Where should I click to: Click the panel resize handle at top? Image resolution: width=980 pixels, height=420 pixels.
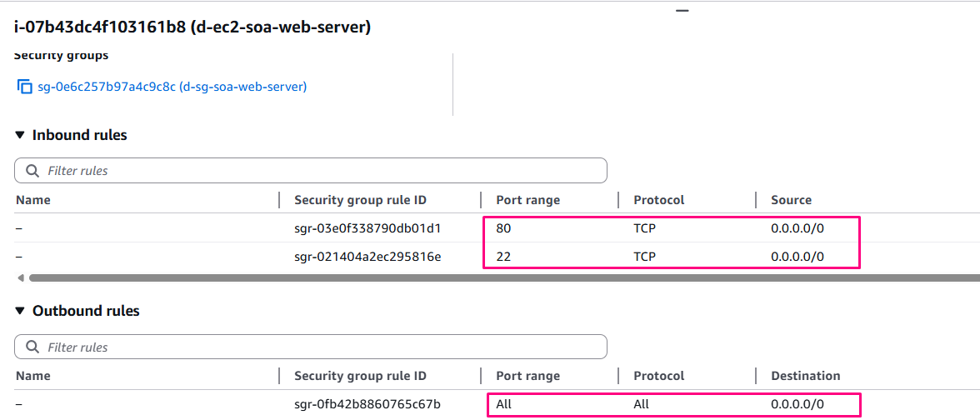point(682,11)
